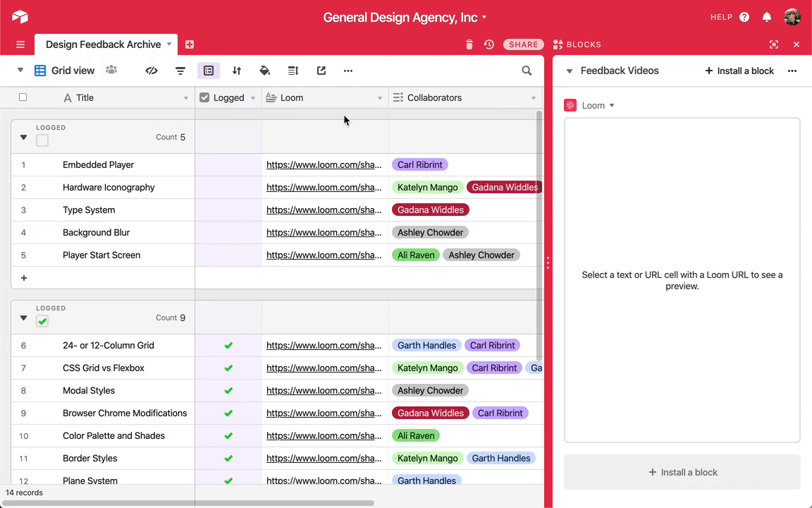Add a row with the plus button

[24, 278]
